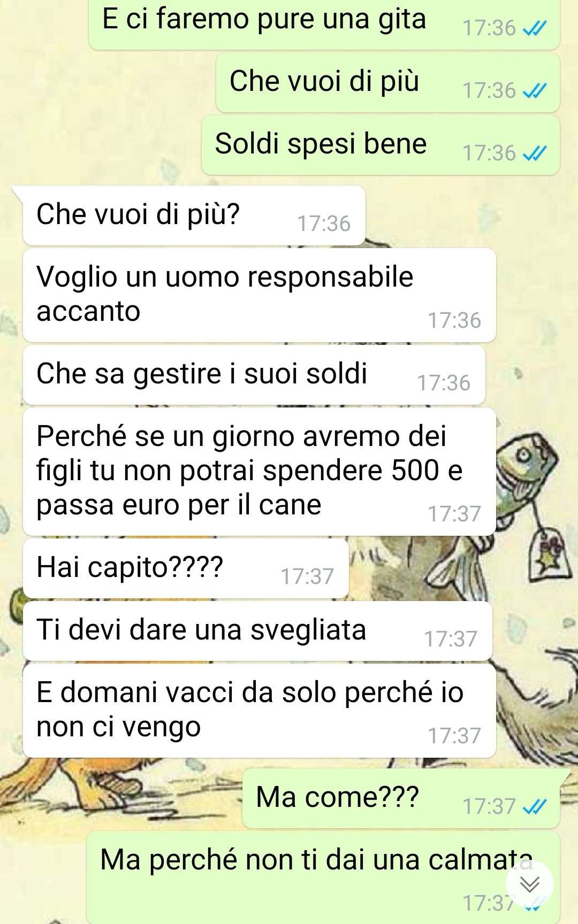Tap the sent 'Che vuoi di più' bubble
The width and height of the screenshot is (578, 924).
pyautogui.click(x=388, y=82)
